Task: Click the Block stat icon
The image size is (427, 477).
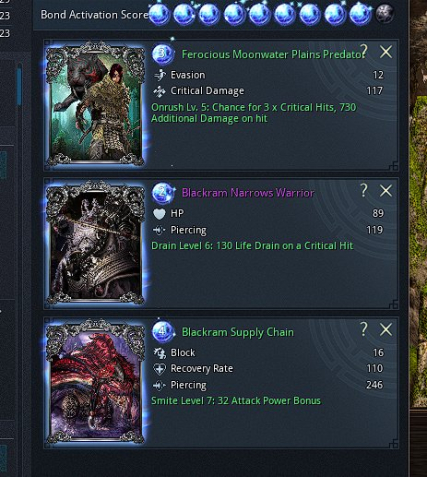Action: point(159,353)
